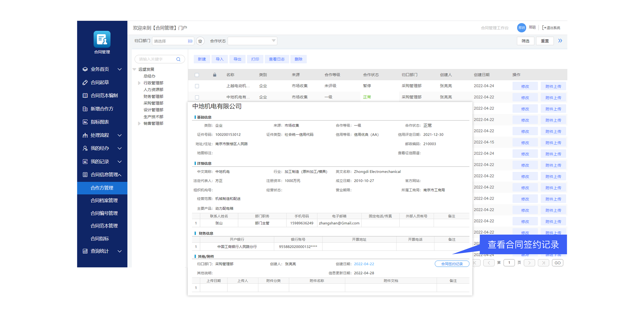Screen dimensions: 644x315
Task: Open the 合同起草 sidebar icon
Action: click(85, 82)
